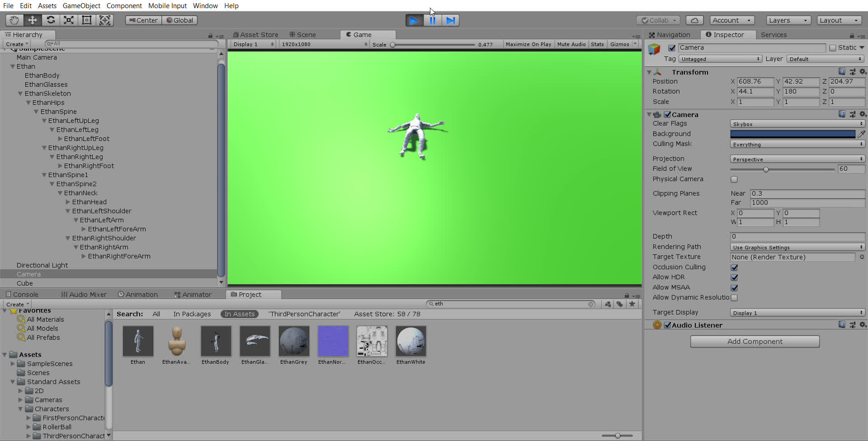Click the Background color swatch
The width and height of the screenshot is (868, 441).
pyautogui.click(x=793, y=134)
